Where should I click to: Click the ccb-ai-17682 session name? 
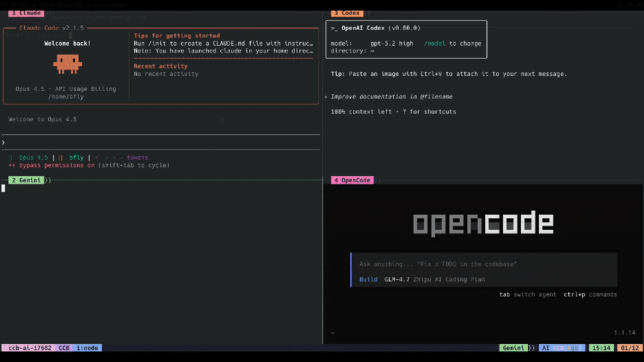[28, 348]
